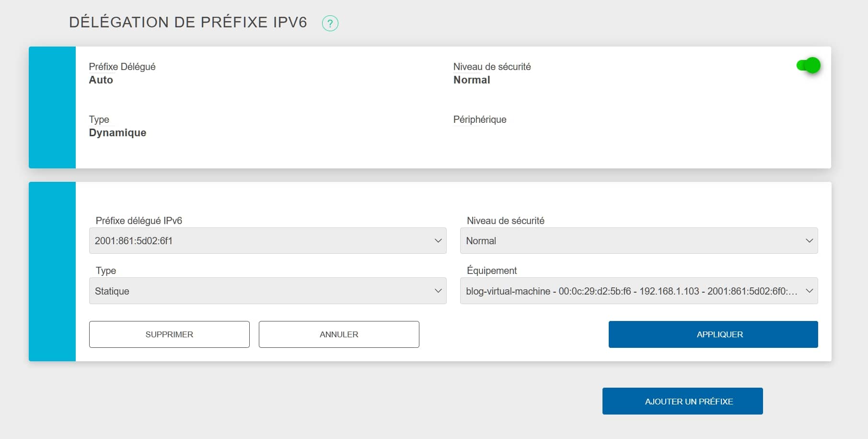Open the Type dropdown showing Statique
Image resolution: width=868 pixels, height=439 pixels.
[x=267, y=291]
